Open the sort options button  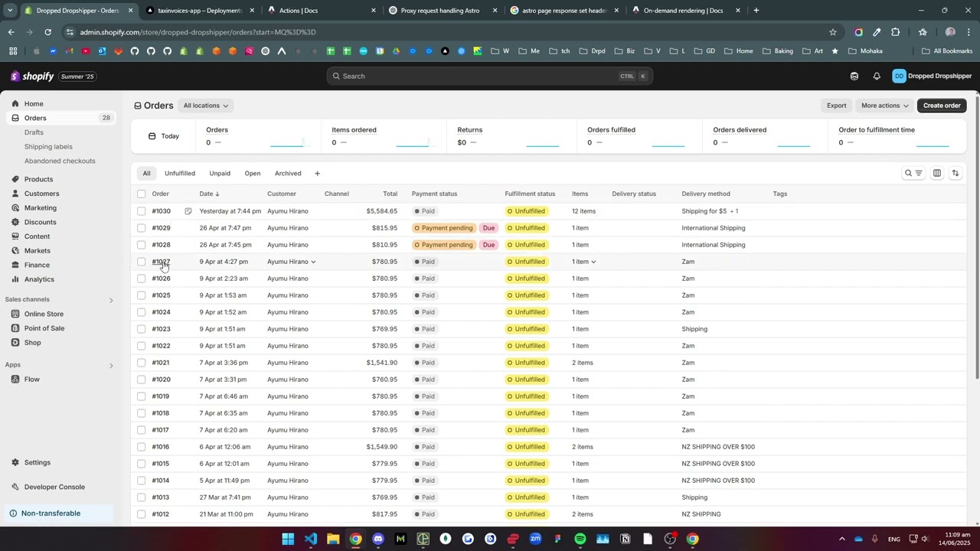tap(955, 173)
